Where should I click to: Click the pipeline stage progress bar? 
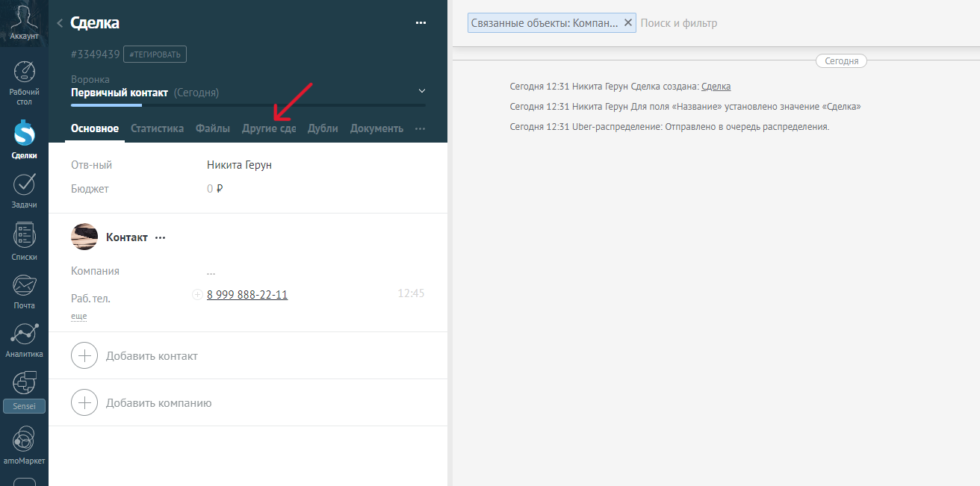tap(248, 105)
